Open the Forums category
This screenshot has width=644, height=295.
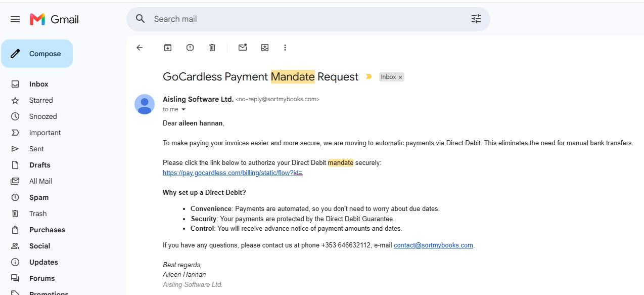click(x=42, y=278)
